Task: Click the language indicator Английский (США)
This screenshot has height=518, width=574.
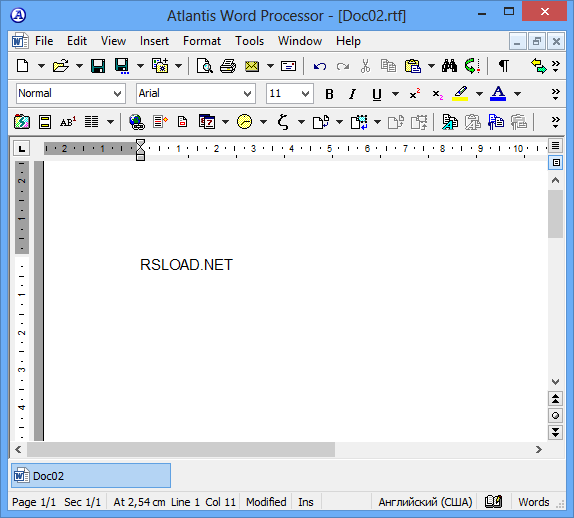Action: pyautogui.click(x=425, y=502)
